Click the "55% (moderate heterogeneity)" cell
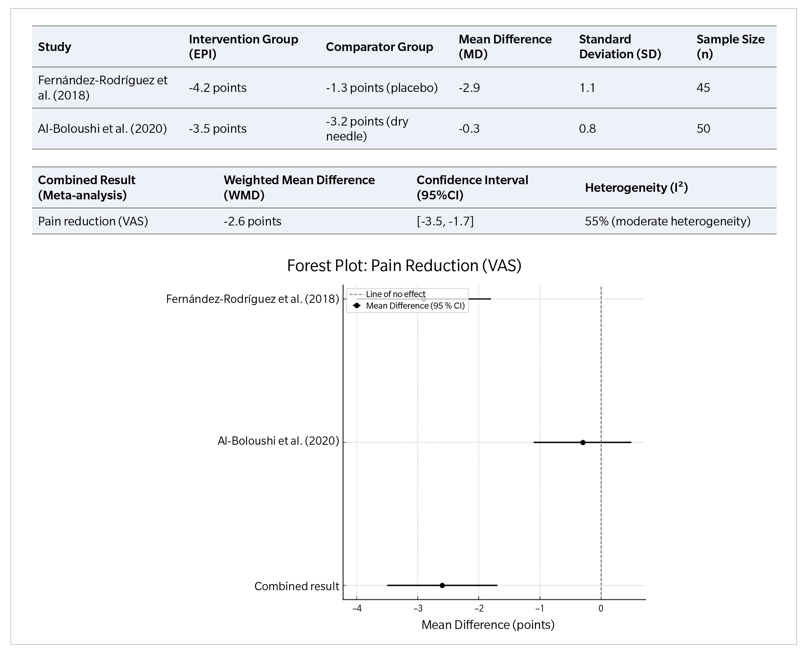 point(668,221)
